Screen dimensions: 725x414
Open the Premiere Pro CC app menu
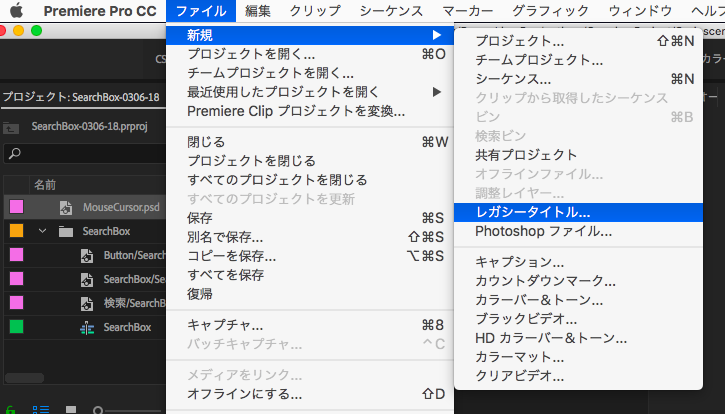point(100,11)
